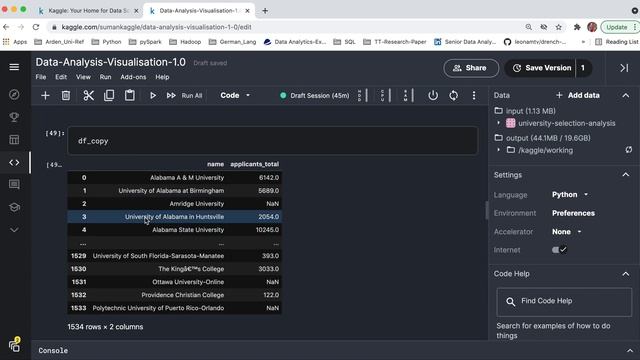Open the trophy Competitions sidebar icon

coord(14,118)
